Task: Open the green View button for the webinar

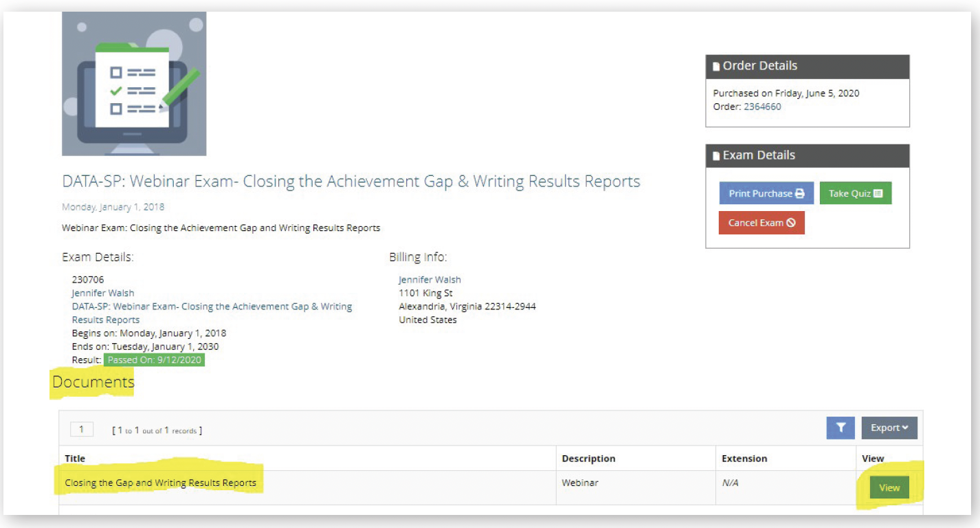Action: point(889,487)
